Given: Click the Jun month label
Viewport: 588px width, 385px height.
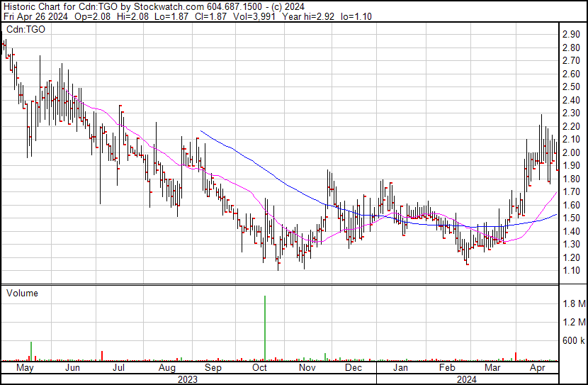Looking at the screenshot, I should [x=72, y=368].
